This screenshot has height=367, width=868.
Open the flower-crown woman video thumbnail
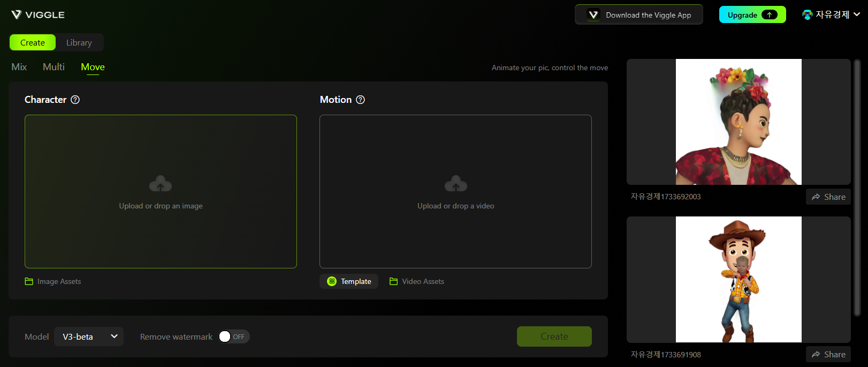point(738,122)
